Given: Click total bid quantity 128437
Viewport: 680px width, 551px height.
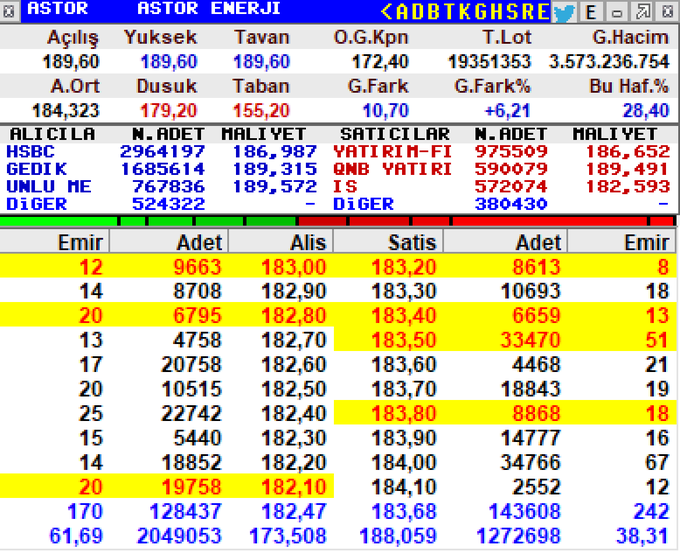Looking at the screenshot, I should coord(186,512).
